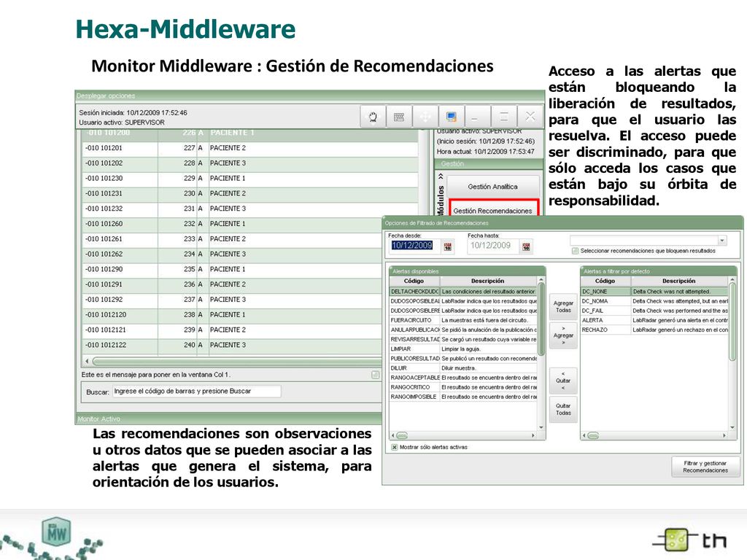Image resolution: width=747 pixels, height=560 pixels.
Task: Select patient row -010 101290
Action: click(x=233, y=269)
